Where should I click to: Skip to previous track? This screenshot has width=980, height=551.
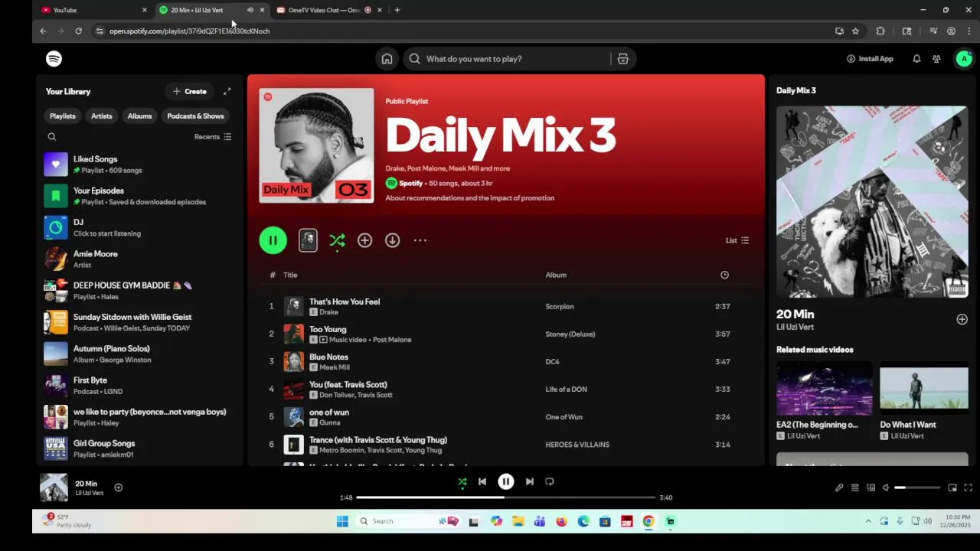click(482, 481)
